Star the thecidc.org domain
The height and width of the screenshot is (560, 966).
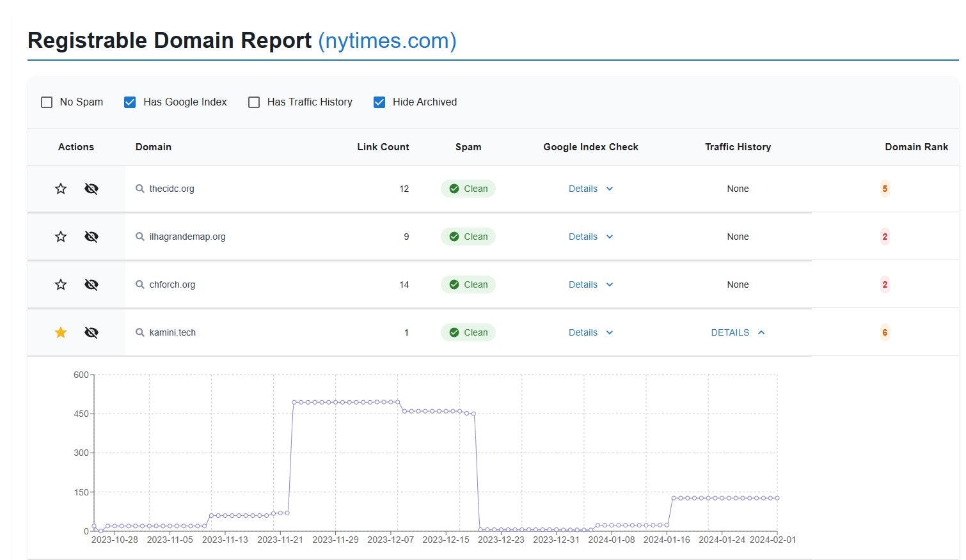[x=61, y=189]
